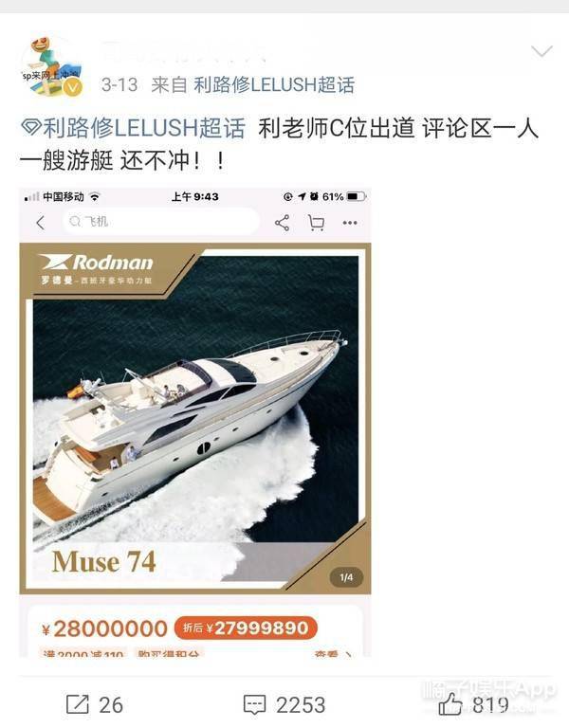This screenshot has width=569, height=728.
Task: Open the 2253 comments icon
Action: coord(254,705)
